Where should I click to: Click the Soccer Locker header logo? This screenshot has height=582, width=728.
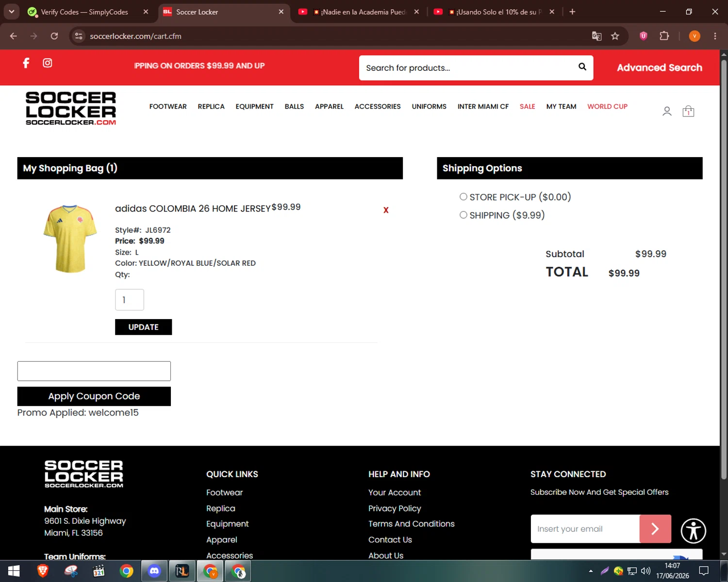pyautogui.click(x=71, y=108)
